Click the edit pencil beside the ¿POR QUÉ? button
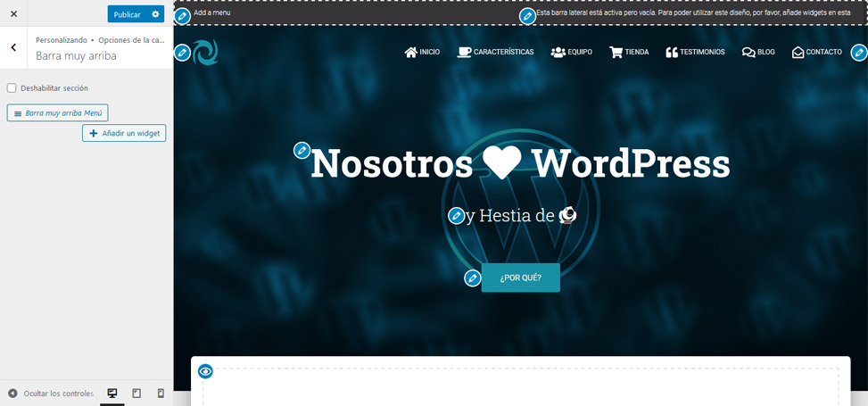Viewport: 868px width, 406px height. [x=473, y=278]
